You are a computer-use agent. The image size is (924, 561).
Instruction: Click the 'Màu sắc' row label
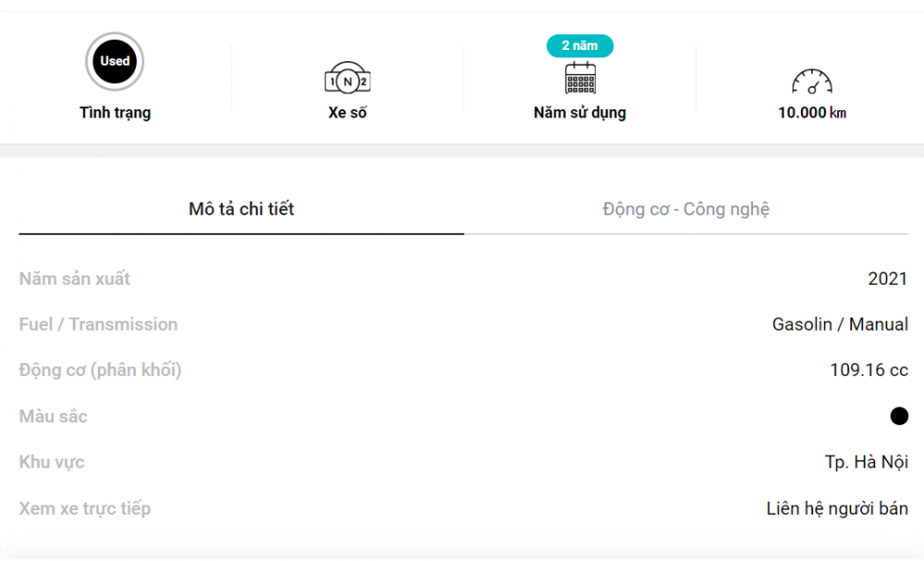click(53, 417)
